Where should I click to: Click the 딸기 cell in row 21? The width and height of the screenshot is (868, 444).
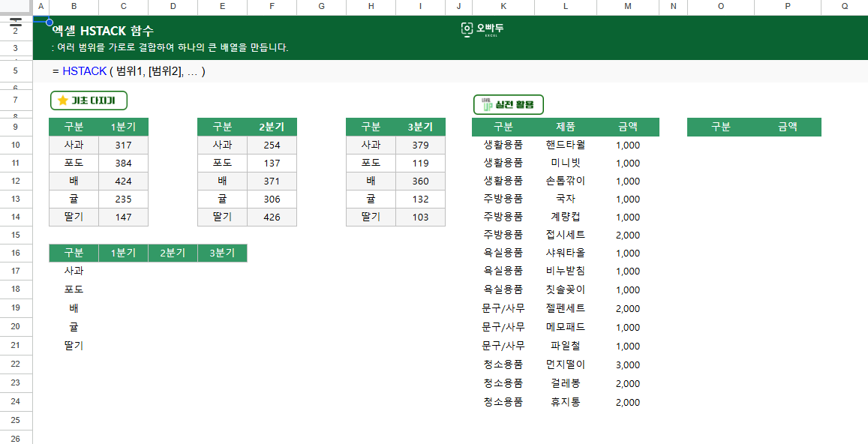[74, 346]
